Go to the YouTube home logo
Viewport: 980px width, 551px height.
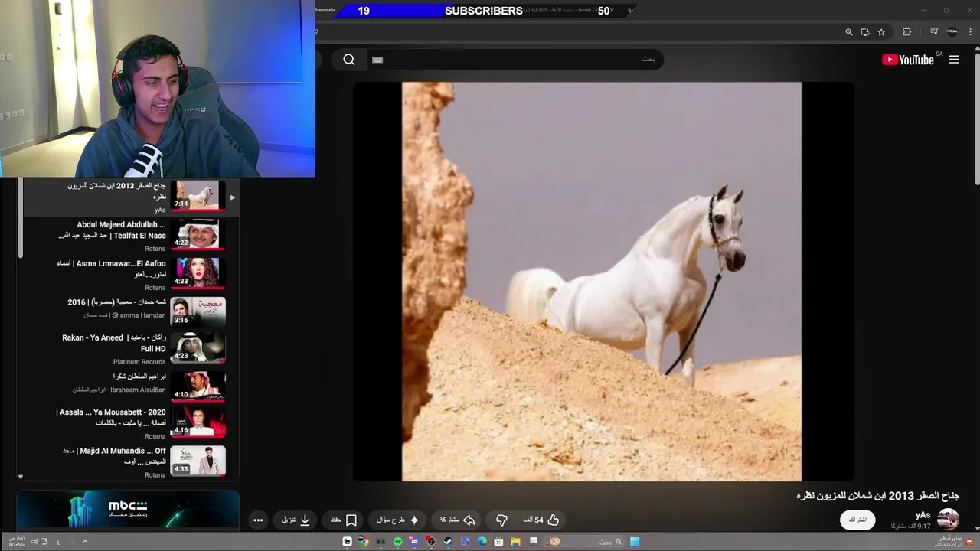pyautogui.click(x=908, y=60)
